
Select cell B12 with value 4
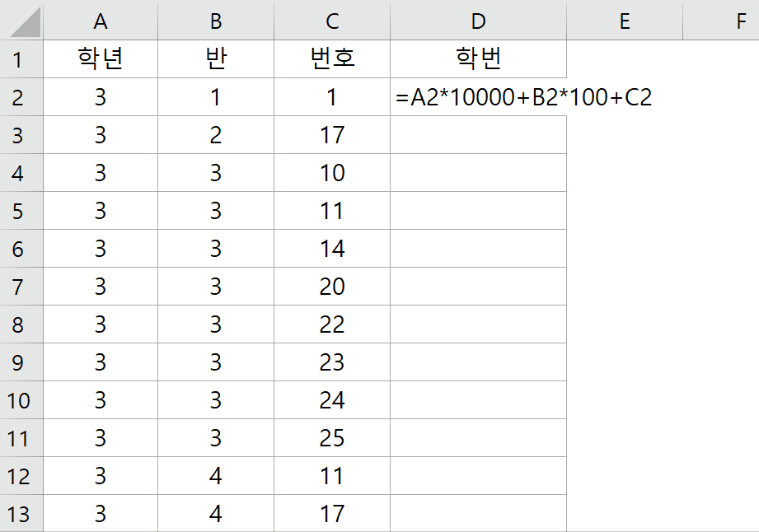216,476
